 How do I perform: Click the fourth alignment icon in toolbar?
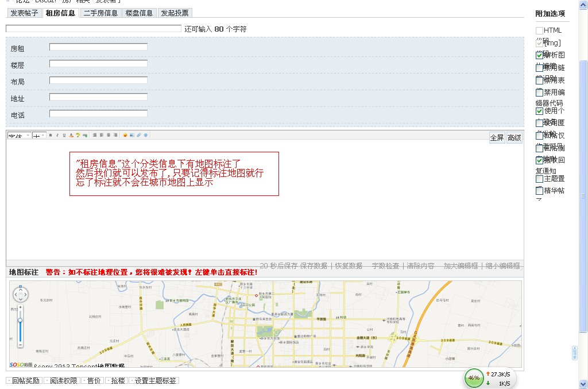coord(115,135)
